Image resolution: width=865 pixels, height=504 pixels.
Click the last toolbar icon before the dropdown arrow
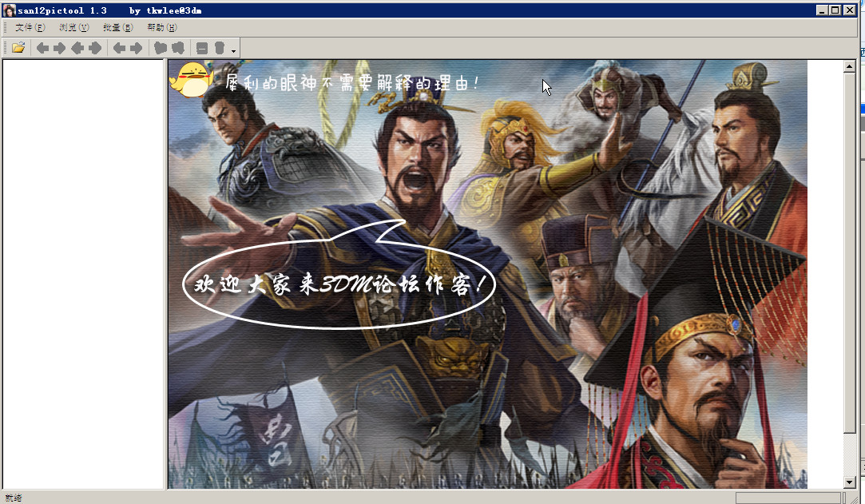coord(220,48)
